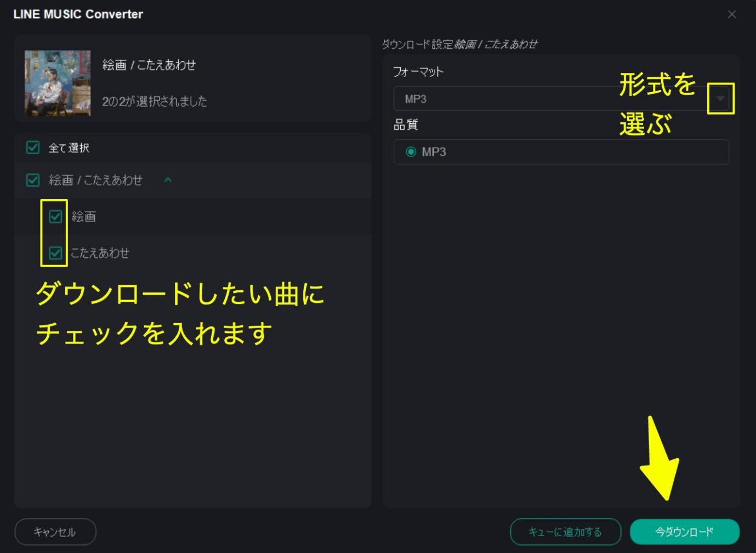Click the 品質 label

[406, 125]
